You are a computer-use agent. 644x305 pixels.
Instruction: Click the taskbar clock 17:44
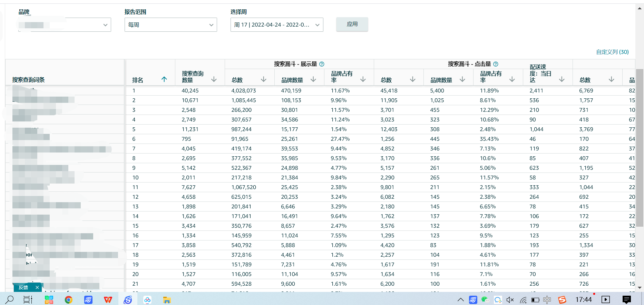click(x=583, y=299)
